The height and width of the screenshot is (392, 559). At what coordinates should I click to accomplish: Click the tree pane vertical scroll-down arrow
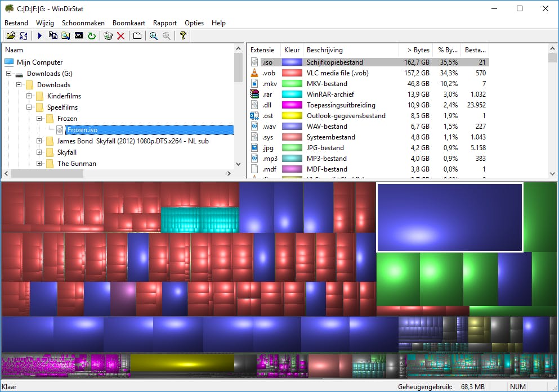pos(238,164)
